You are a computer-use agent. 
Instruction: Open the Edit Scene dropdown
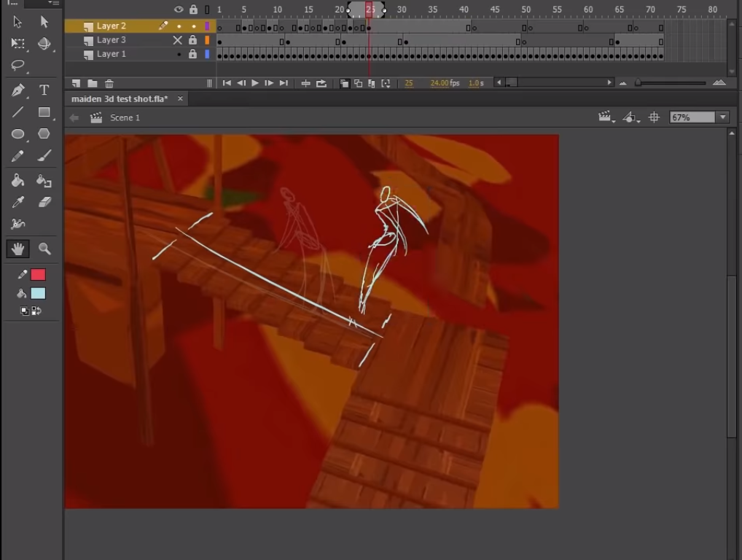[606, 117]
